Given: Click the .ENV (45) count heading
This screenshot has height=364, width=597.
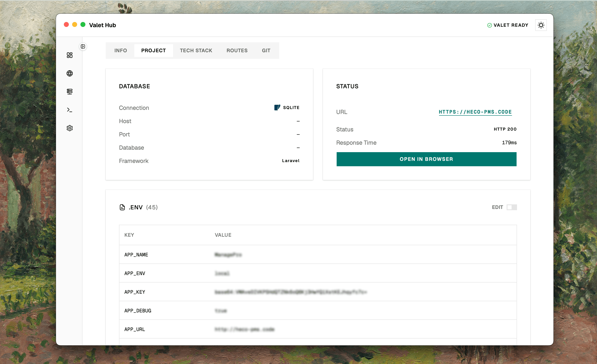Looking at the screenshot, I should click(x=143, y=207).
